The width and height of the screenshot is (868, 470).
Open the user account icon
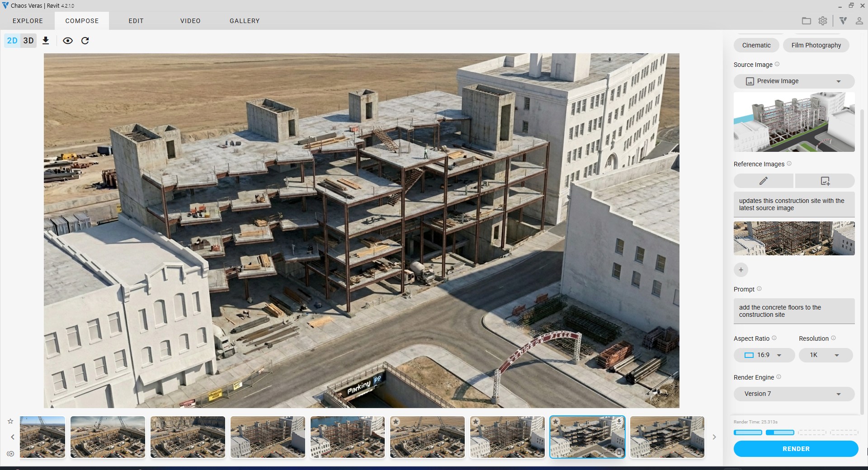(x=859, y=21)
